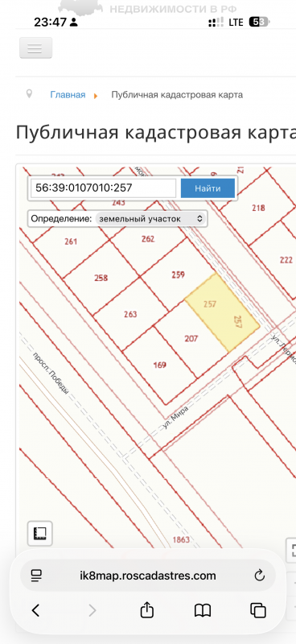Image resolution: width=296 pixels, height=644 pixels.
Task: Select parcel 262 on the map
Action: pos(148,239)
